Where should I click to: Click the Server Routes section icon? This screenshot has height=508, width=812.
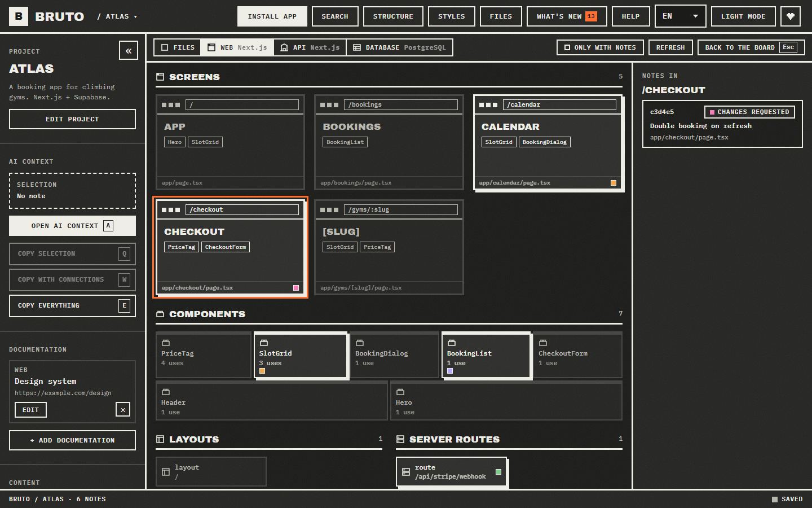(x=400, y=439)
